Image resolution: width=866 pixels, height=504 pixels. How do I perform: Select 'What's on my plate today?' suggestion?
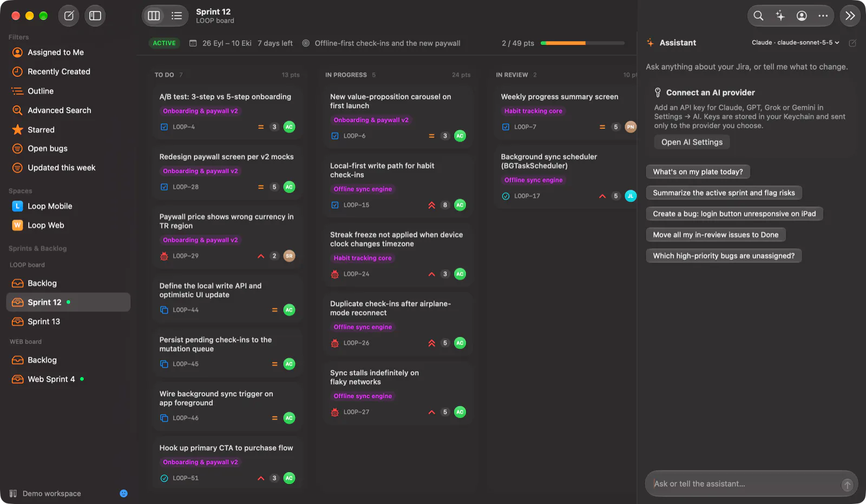698,172
